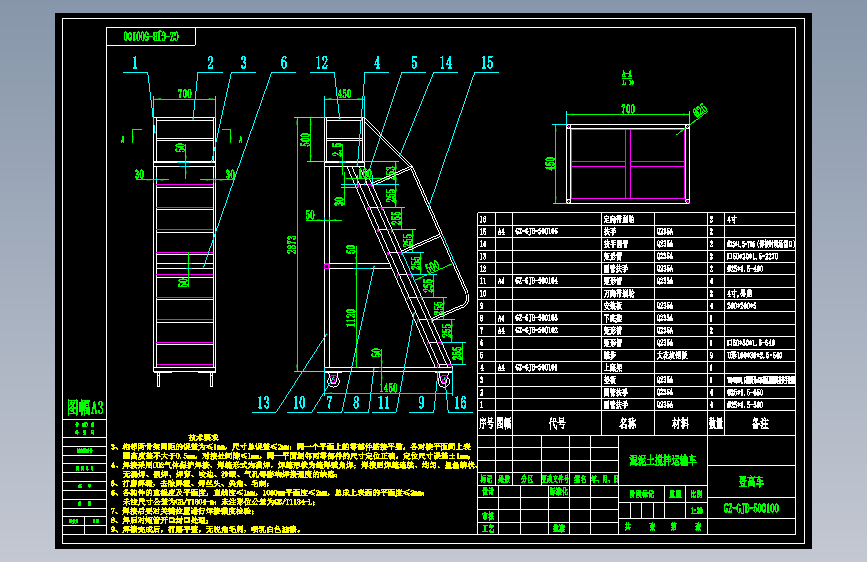Select leader callout number 1 above the front view
Image resolution: width=867 pixels, height=562 pixels.
tap(134, 63)
